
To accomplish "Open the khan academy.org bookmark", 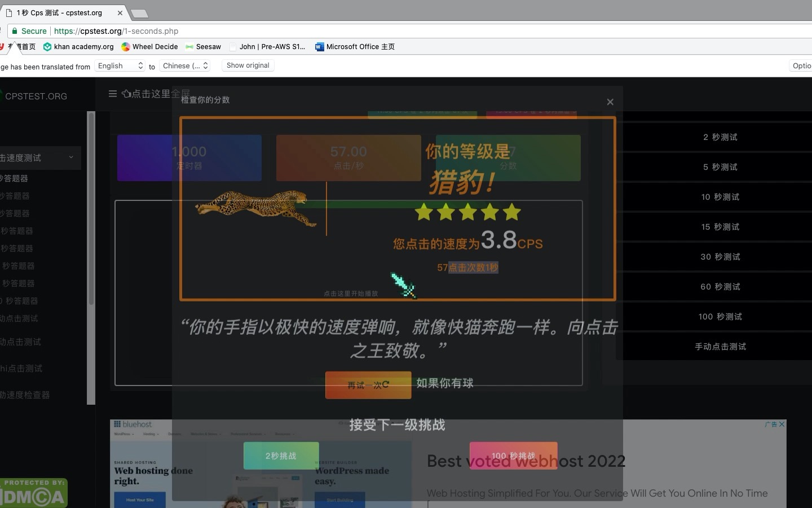I will point(78,47).
